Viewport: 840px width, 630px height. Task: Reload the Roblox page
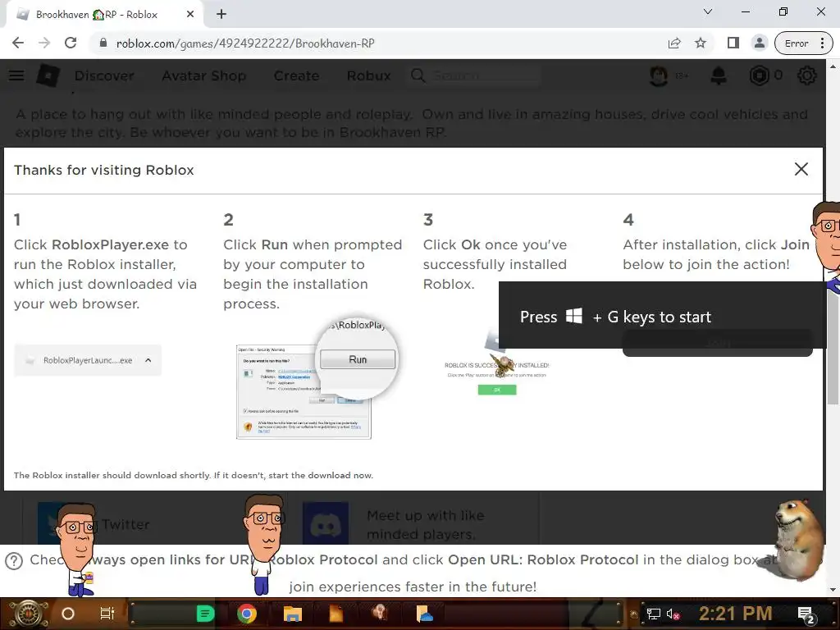coord(71,43)
